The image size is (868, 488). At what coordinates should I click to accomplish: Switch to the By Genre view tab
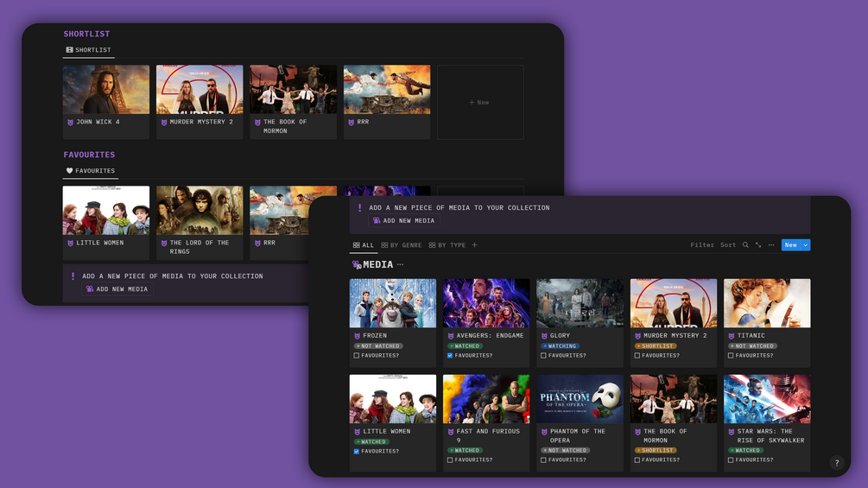point(402,245)
